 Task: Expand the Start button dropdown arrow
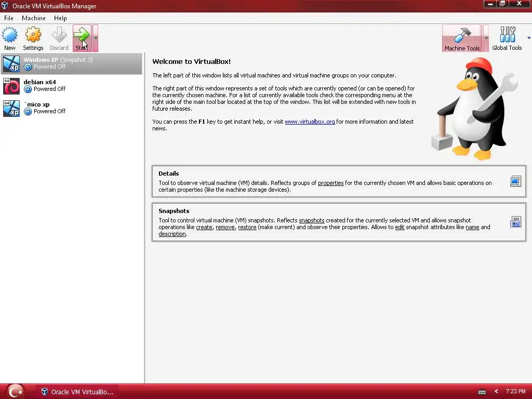pos(96,38)
